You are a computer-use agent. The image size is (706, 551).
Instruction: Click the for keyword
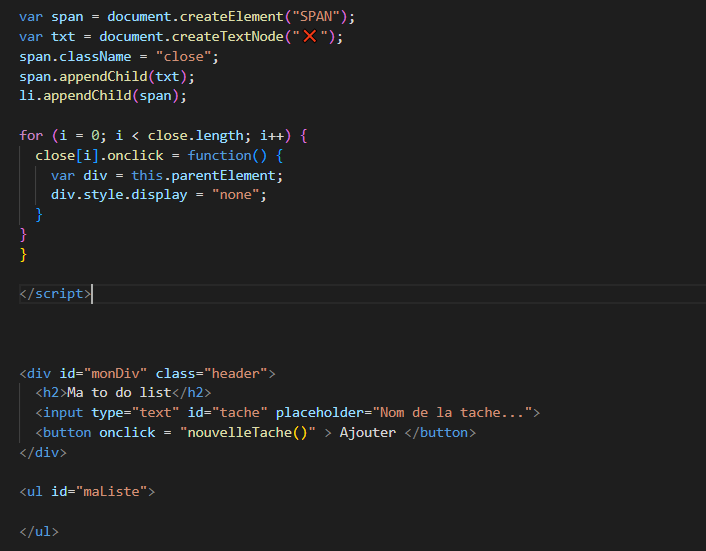coord(31,135)
